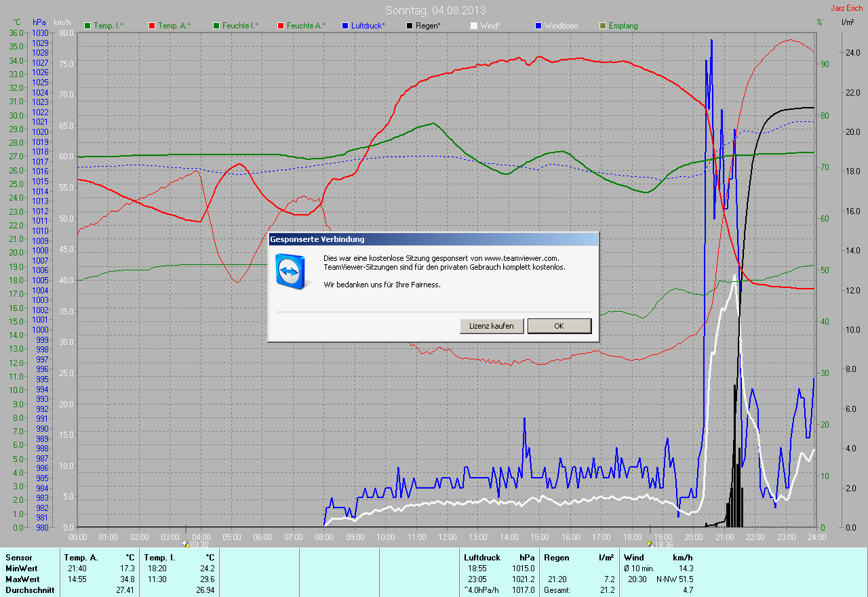Viewport: 868px width, 597px height.
Task: Click the Regen* legend label
Action: 428,26
